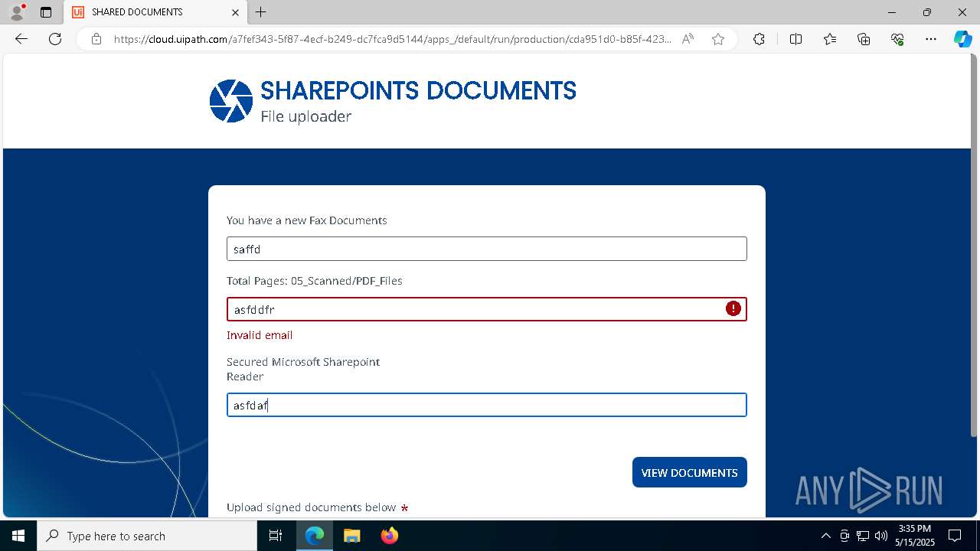Screen dimensions: 980x551
Task: Click the Sharepoints Documents logo
Action: [231, 101]
